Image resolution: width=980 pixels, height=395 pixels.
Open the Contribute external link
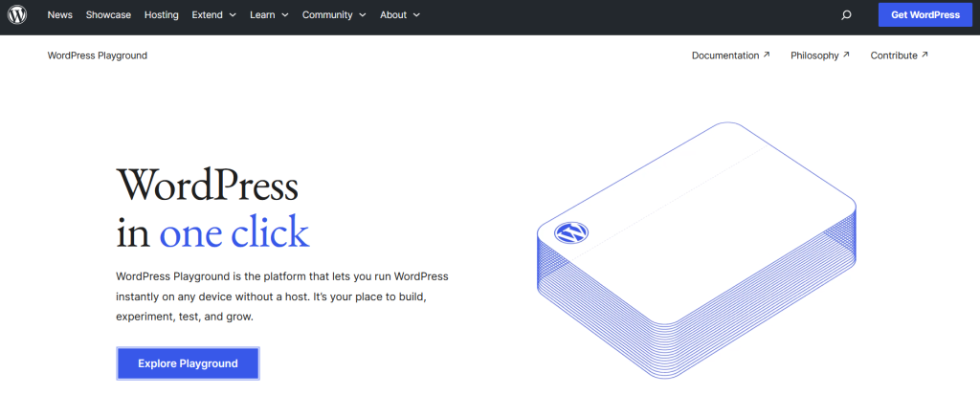coord(900,55)
